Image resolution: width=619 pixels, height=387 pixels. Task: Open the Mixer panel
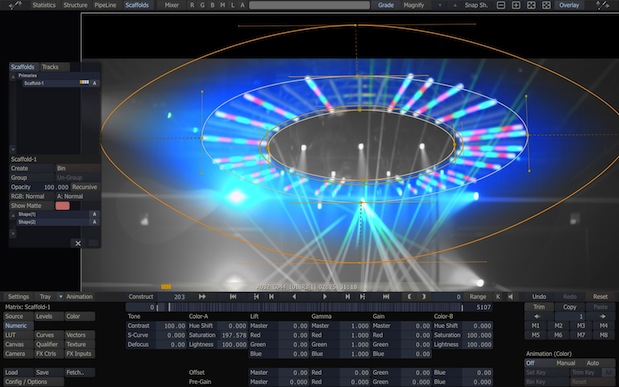pyautogui.click(x=172, y=5)
